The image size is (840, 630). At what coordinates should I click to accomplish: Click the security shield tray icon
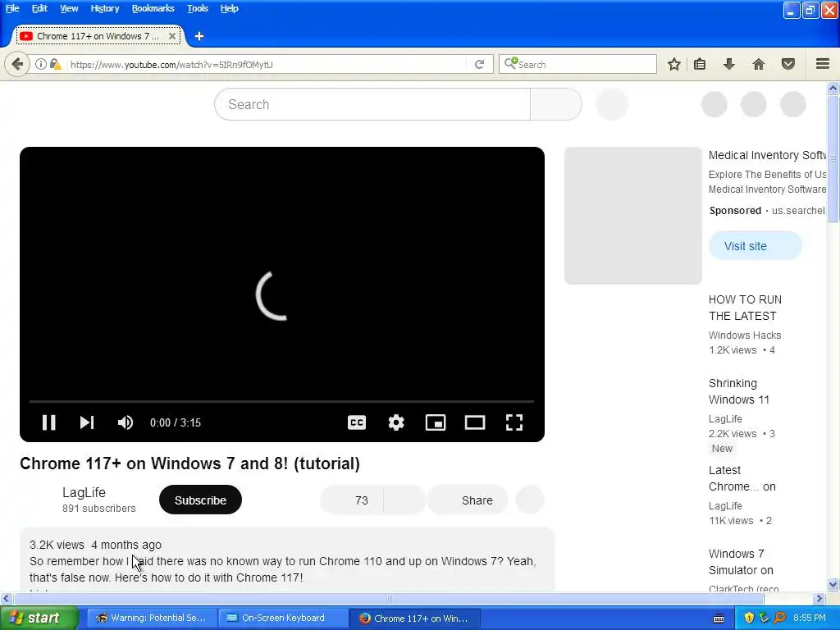tap(749, 618)
